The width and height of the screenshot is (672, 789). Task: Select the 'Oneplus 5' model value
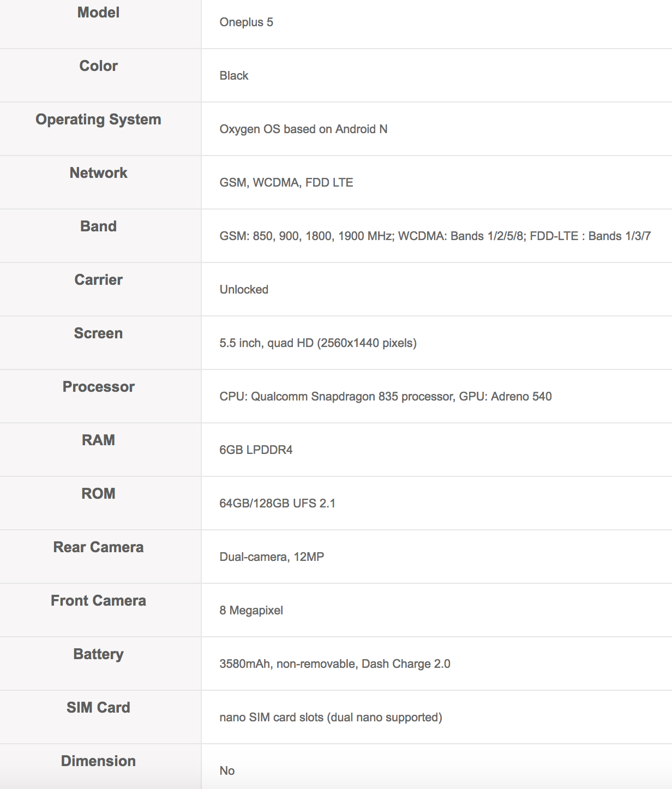click(x=246, y=22)
